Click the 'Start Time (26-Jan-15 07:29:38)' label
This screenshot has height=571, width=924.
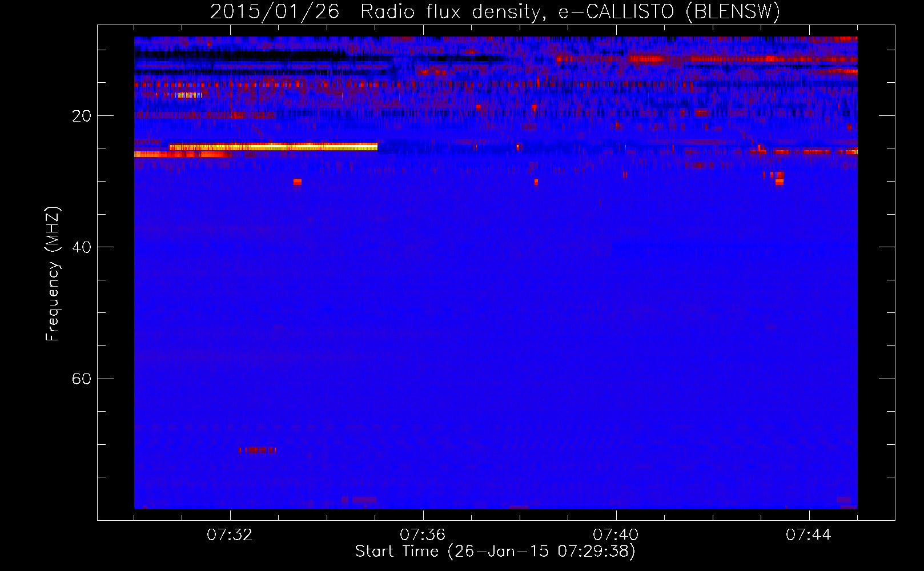[495, 552]
